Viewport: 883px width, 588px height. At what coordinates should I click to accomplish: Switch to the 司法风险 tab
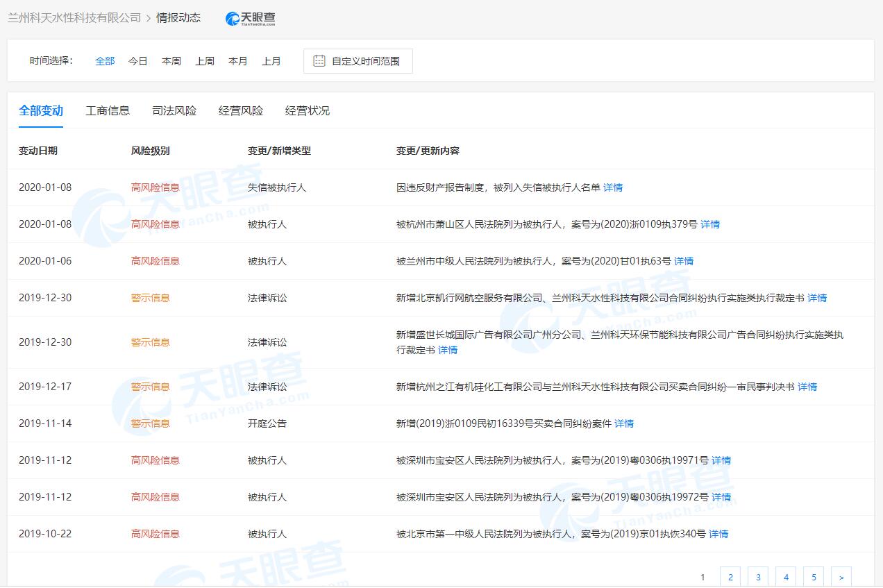click(174, 111)
